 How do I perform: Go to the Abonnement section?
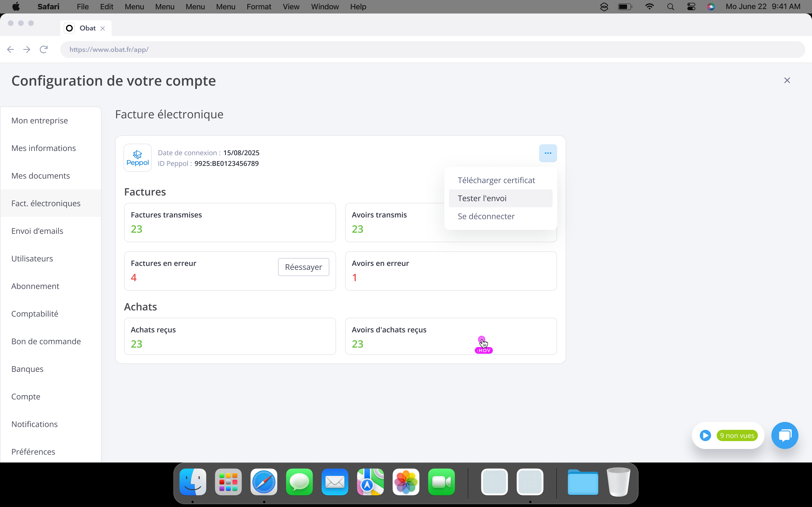tap(35, 286)
